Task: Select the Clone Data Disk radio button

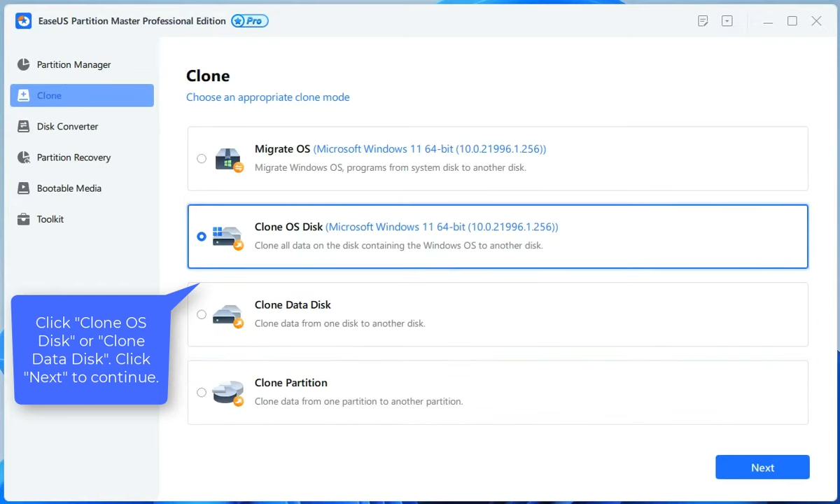Action: [202, 314]
